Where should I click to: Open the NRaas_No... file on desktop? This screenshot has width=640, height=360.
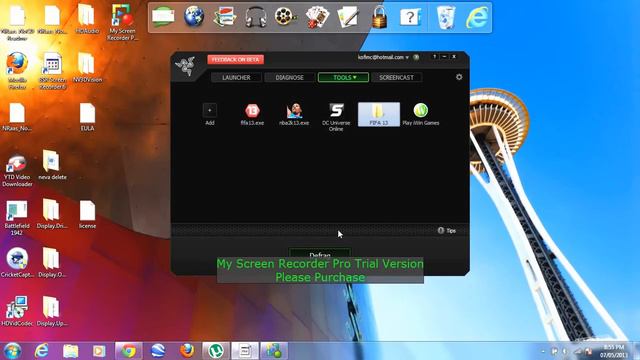click(x=17, y=117)
